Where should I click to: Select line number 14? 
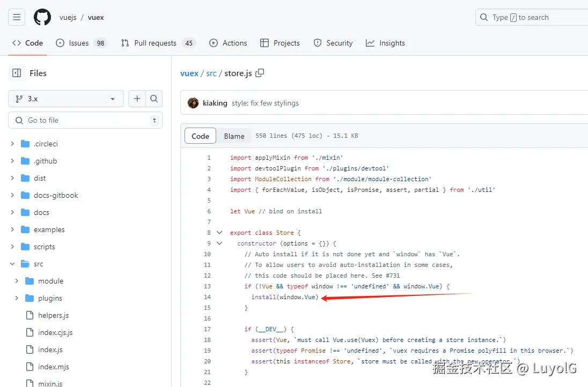pyautogui.click(x=208, y=297)
